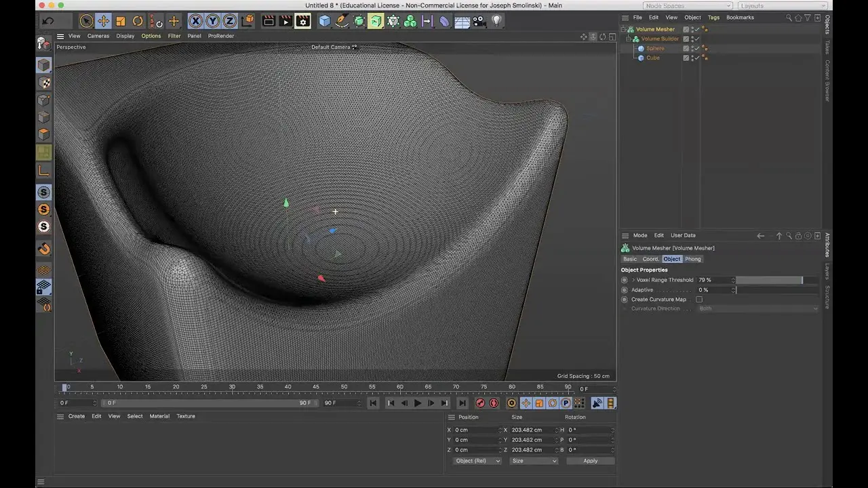Screen dimensions: 868x488
Task: Add a Camera object
Action: [x=479, y=21]
